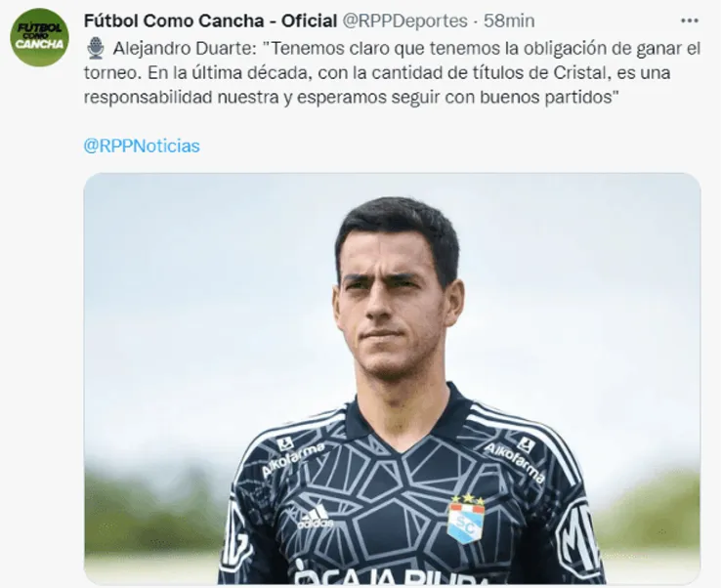Click the Fútbol Como Cancha profile avatar
The width and height of the screenshot is (721, 588).
pos(39,37)
